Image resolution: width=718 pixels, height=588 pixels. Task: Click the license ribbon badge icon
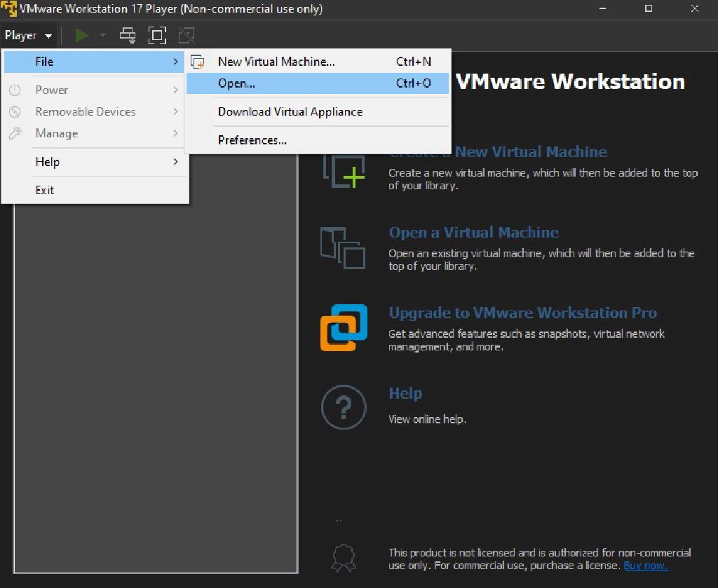[x=343, y=557]
